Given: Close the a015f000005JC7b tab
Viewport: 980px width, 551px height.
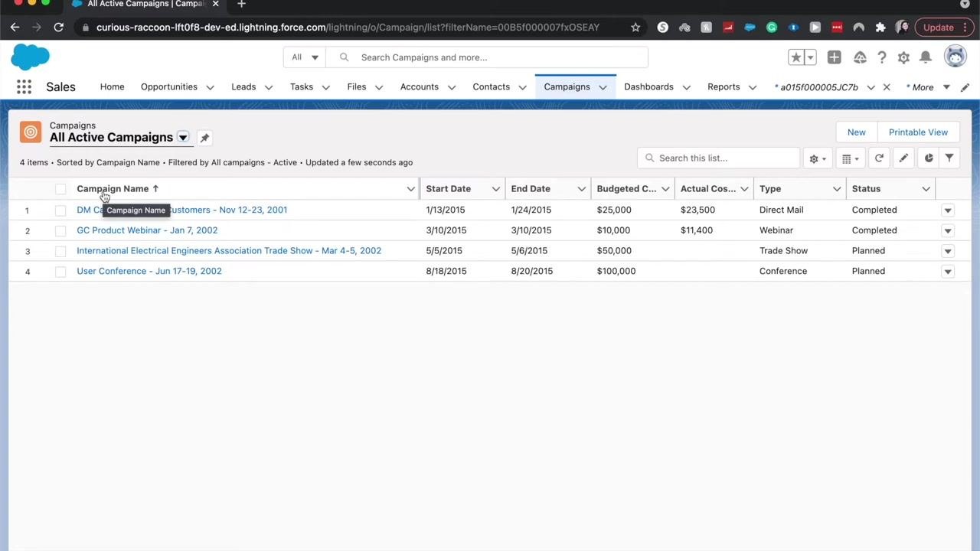Looking at the screenshot, I should (887, 87).
